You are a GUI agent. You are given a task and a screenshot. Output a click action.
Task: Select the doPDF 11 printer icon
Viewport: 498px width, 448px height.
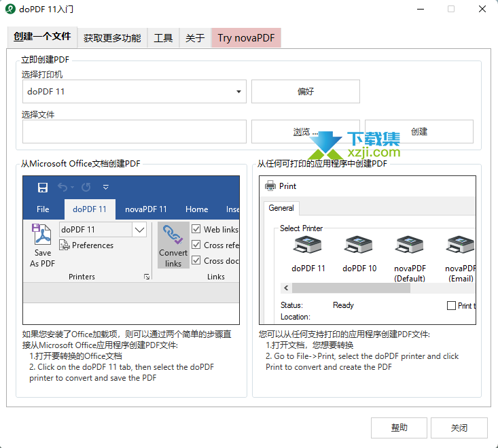[x=308, y=245]
